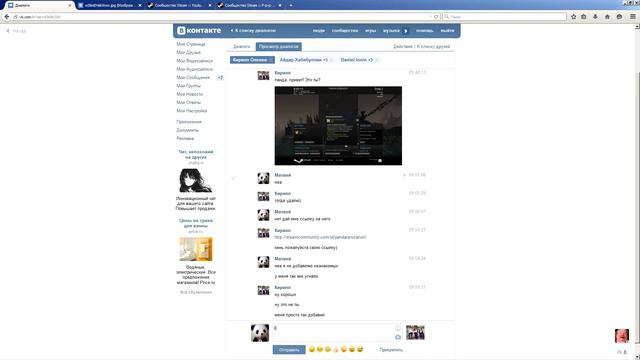This screenshot has height=360, width=640.
Task: Focus the message text input field
Action: (338, 333)
